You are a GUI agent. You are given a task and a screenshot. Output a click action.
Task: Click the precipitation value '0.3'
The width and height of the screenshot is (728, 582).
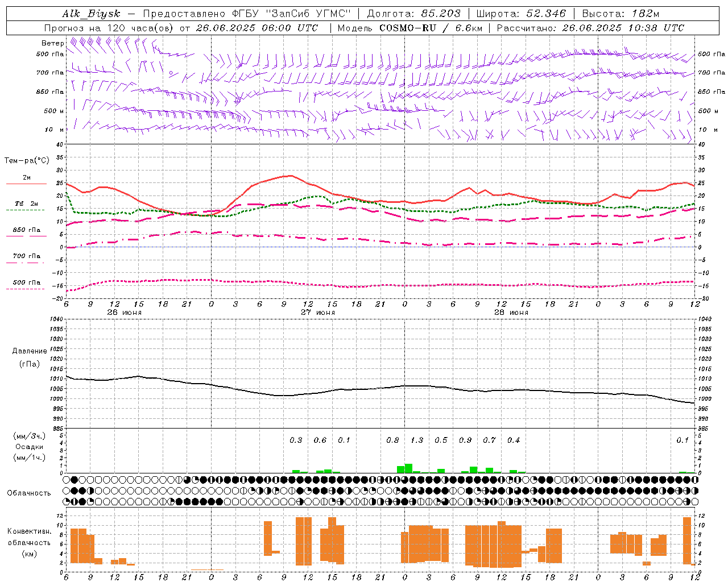click(296, 440)
